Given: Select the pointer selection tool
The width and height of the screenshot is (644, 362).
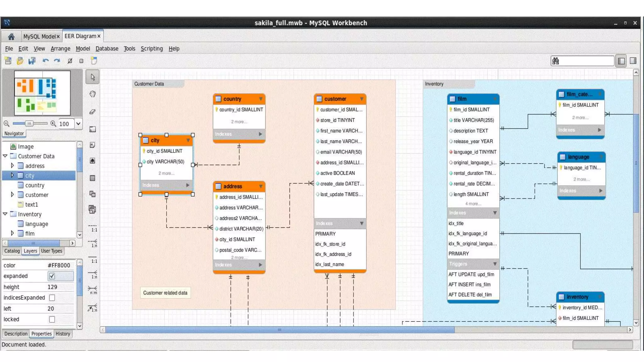Looking at the screenshot, I should [x=92, y=77].
